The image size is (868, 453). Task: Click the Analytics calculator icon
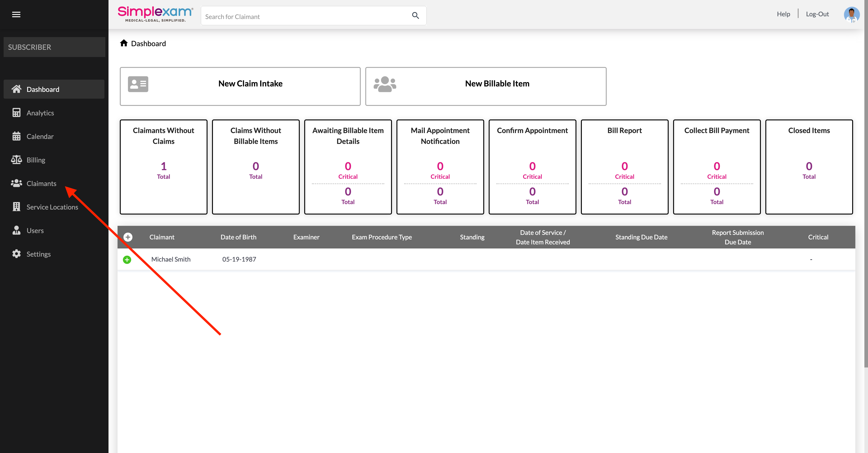click(x=16, y=113)
